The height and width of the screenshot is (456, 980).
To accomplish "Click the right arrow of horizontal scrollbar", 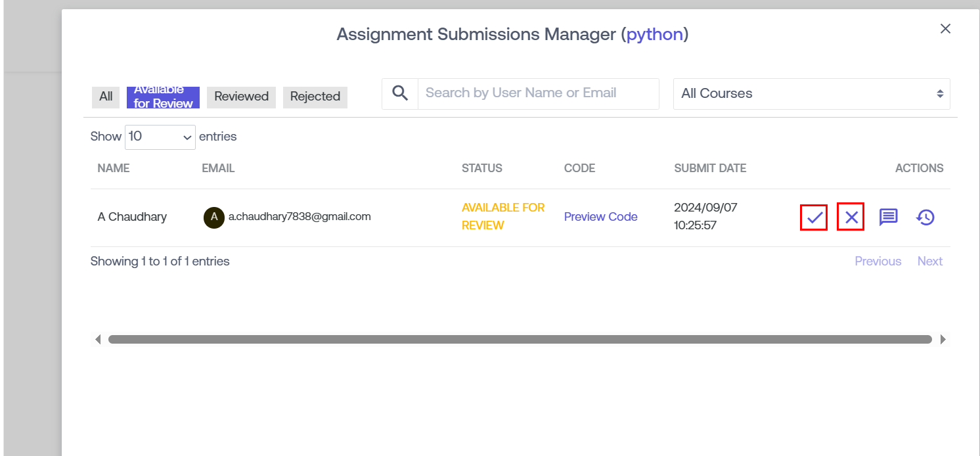I will coord(943,340).
